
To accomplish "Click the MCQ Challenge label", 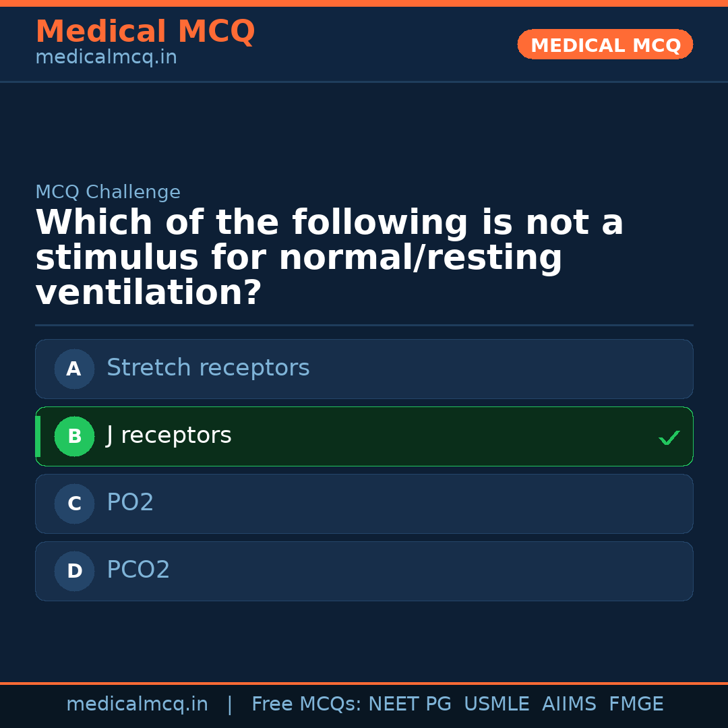I will (x=108, y=192).
